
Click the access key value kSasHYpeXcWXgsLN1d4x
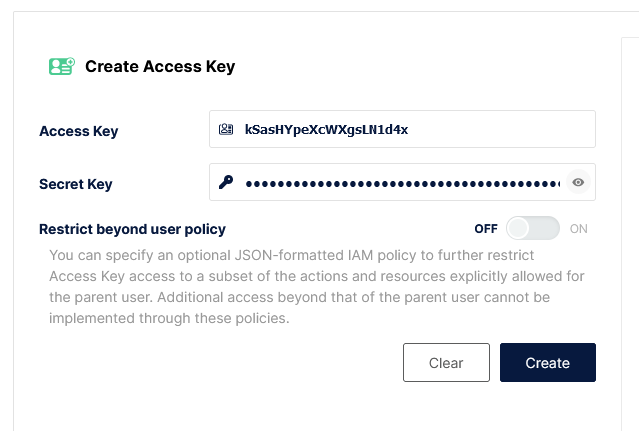click(326, 129)
